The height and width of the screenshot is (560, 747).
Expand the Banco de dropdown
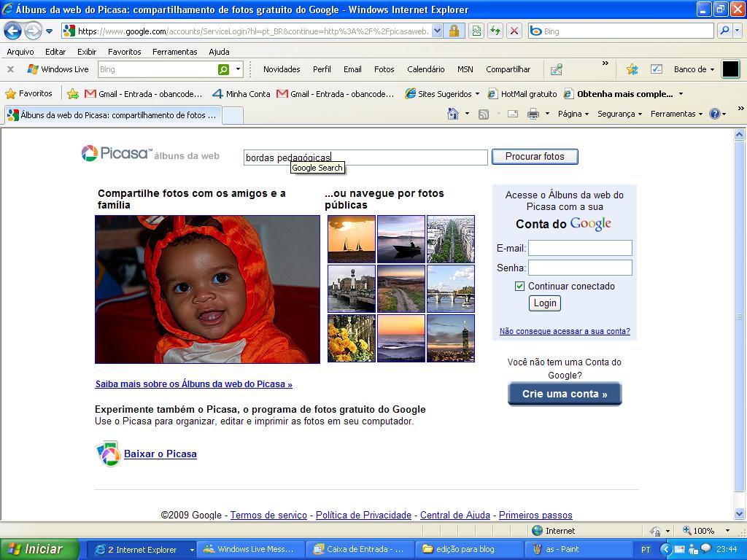click(x=712, y=69)
